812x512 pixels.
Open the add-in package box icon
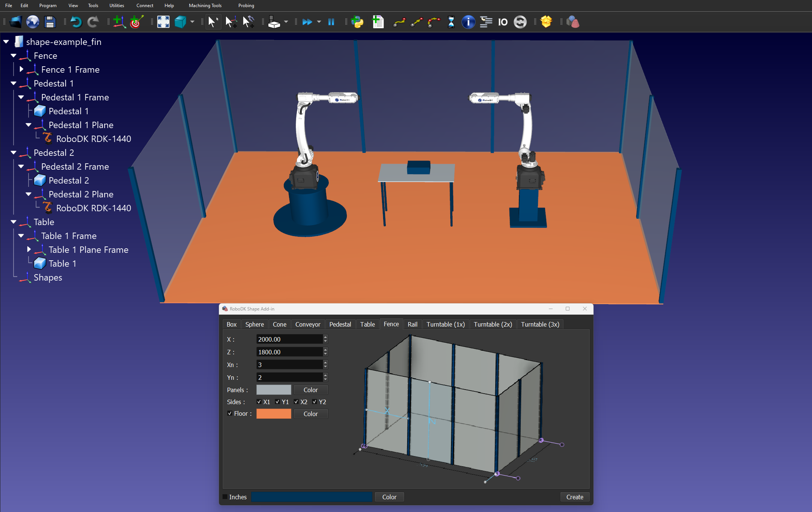[x=546, y=22]
